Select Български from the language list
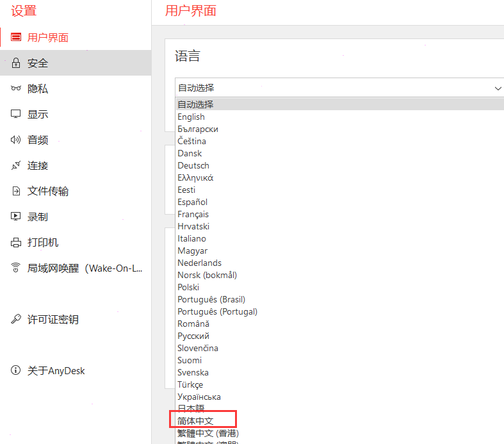The width and height of the screenshot is (504, 444). pyautogui.click(x=340, y=129)
